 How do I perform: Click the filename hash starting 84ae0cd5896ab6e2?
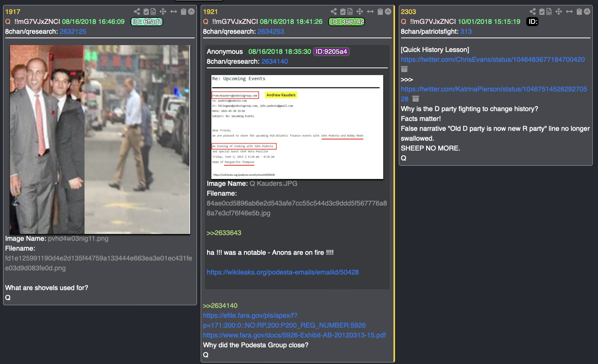pos(297,208)
